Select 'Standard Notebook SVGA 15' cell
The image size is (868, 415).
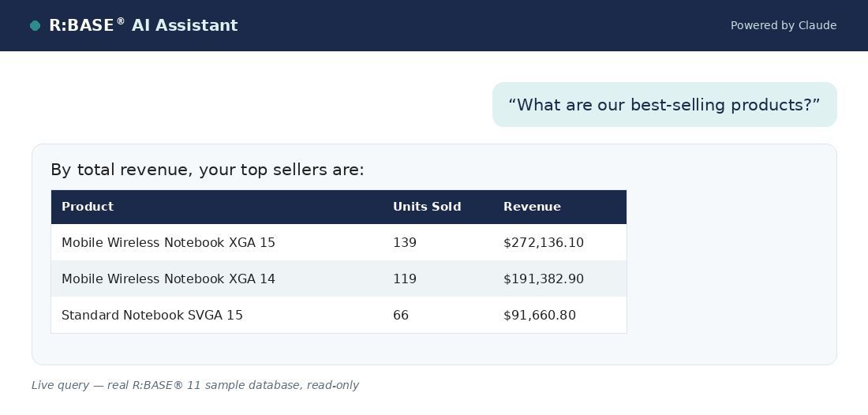point(152,315)
